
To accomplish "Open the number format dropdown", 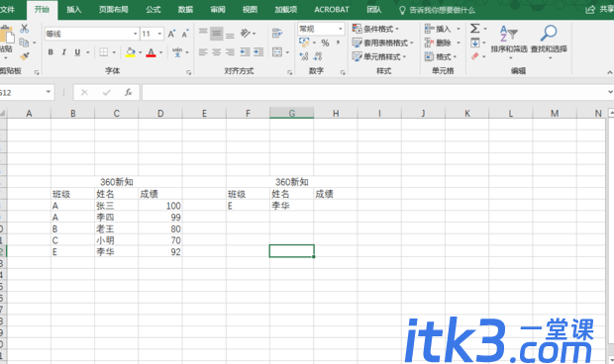I will pos(341,29).
